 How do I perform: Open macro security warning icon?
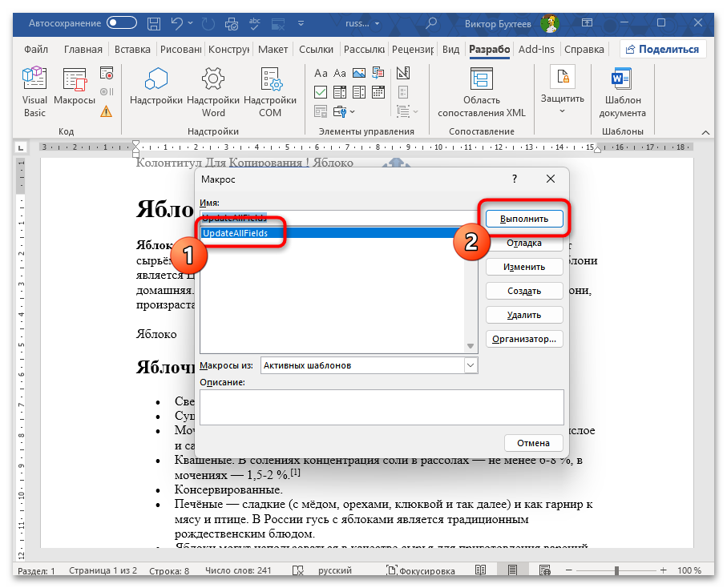click(x=106, y=111)
